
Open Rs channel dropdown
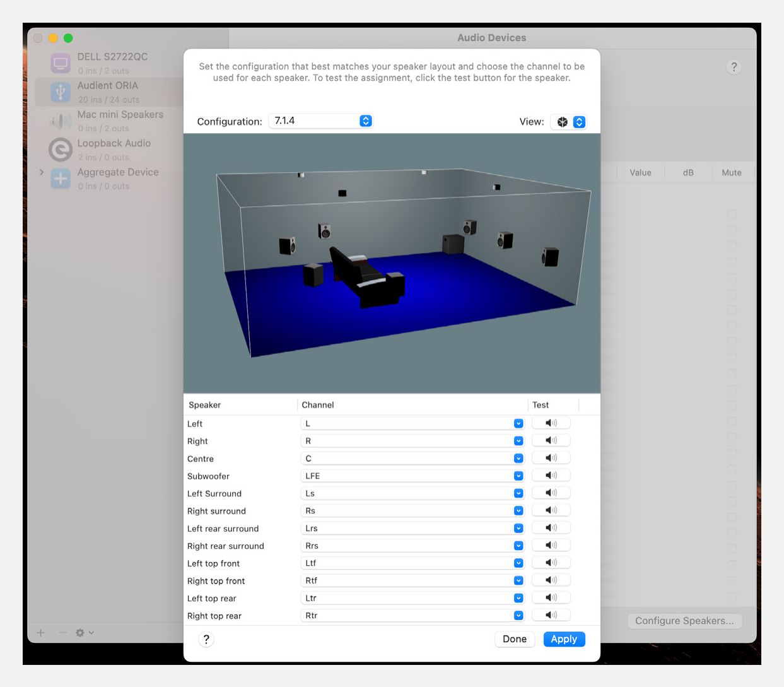coord(412,510)
